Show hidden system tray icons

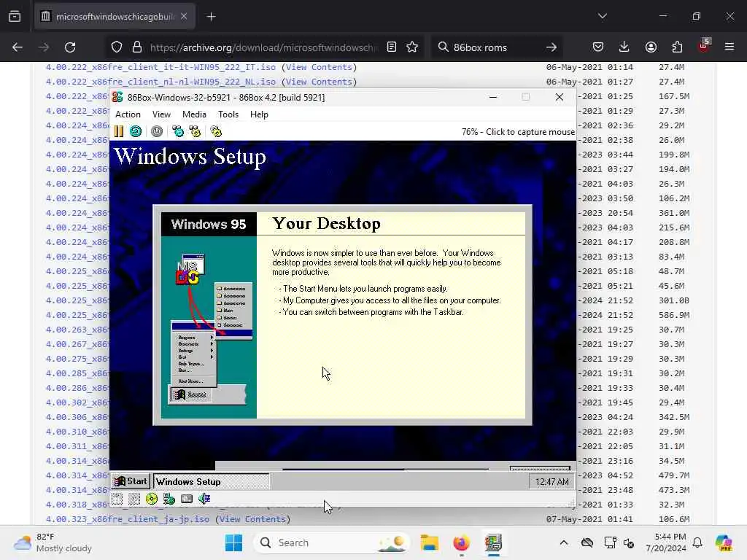564,542
